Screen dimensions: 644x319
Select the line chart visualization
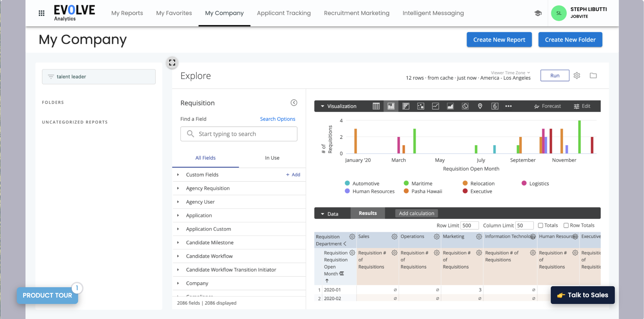435,106
